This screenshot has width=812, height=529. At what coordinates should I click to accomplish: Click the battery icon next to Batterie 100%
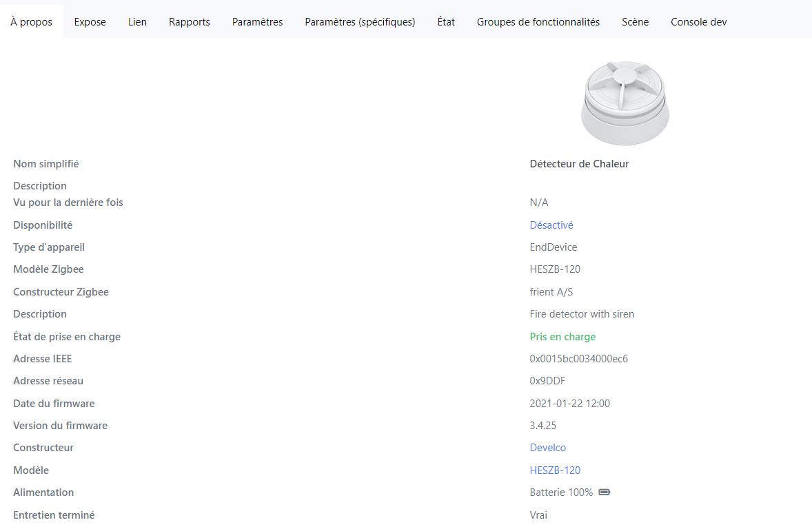(605, 492)
